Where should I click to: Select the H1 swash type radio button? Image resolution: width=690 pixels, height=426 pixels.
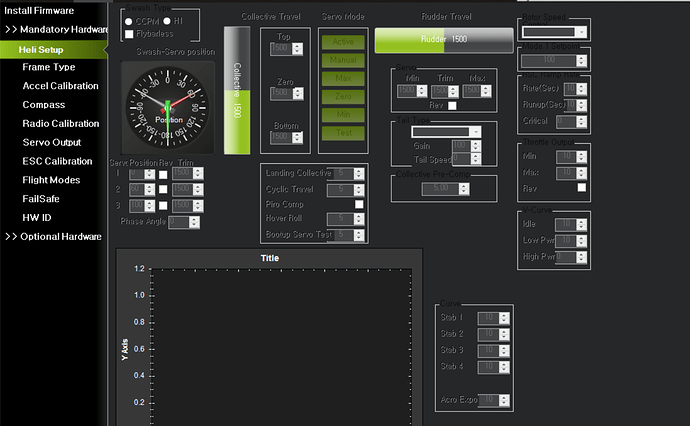click(x=167, y=21)
